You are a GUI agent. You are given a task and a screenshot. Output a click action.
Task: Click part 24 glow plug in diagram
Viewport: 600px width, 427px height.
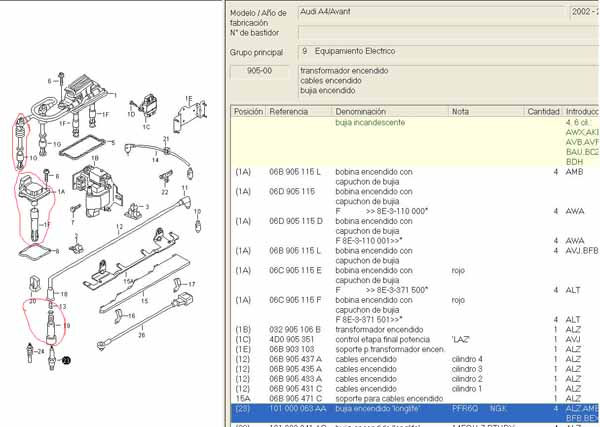coord(29,353)
